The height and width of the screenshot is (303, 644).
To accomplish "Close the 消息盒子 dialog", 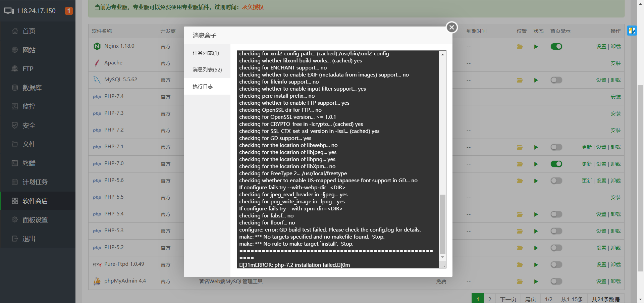I will pyautogui.click(x=452, y=27).
